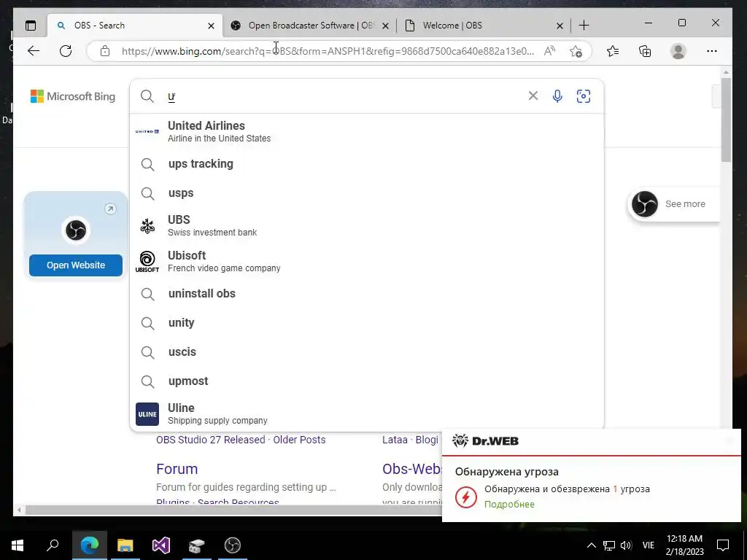The image size is (747, 560).
Task: Switch to Welcome | OBS tab
Action: click(484, 26)
